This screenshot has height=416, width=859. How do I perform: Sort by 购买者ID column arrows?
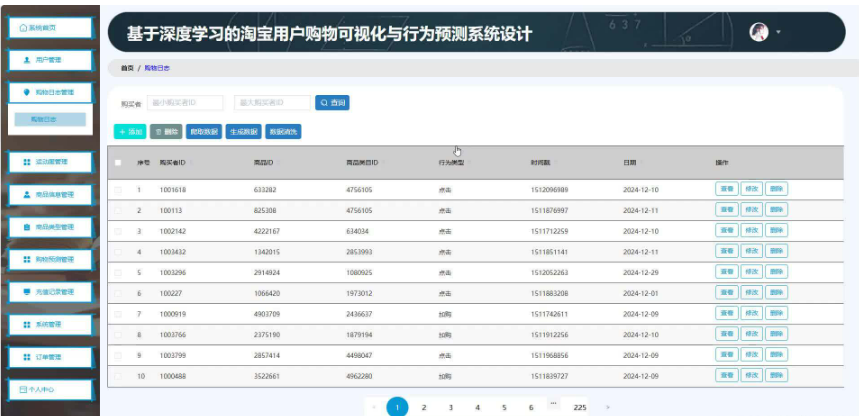pos(191,163)
